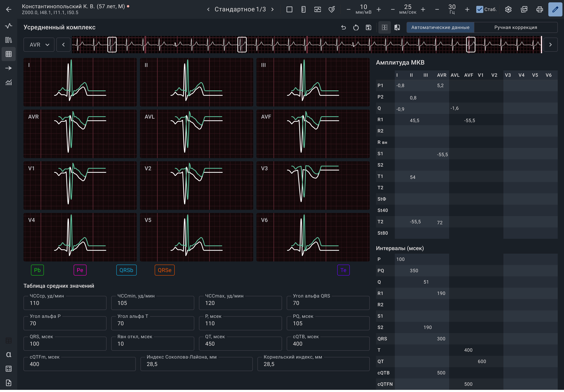Screen dimensions: 564x392
Task: Increase the мм/мВ amplitude value
Action: (x=379, y=10)
